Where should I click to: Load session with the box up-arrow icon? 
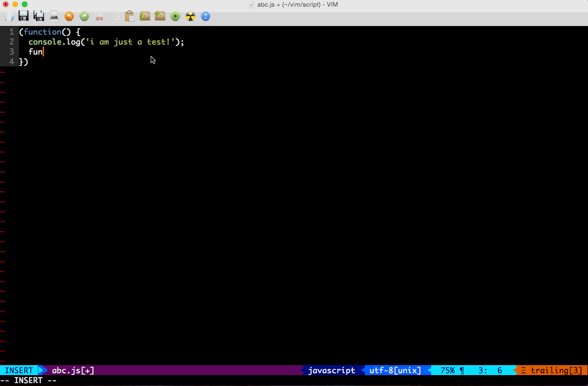click(145, 17)
